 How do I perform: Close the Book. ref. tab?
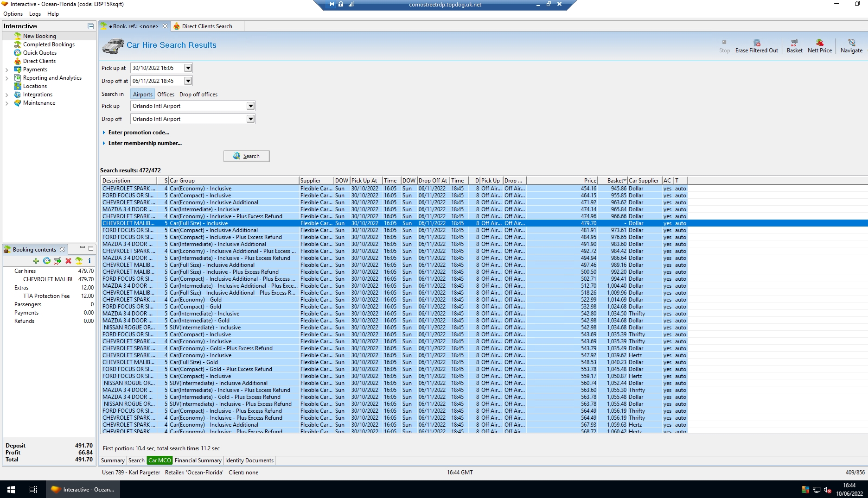tap(165, 26)
